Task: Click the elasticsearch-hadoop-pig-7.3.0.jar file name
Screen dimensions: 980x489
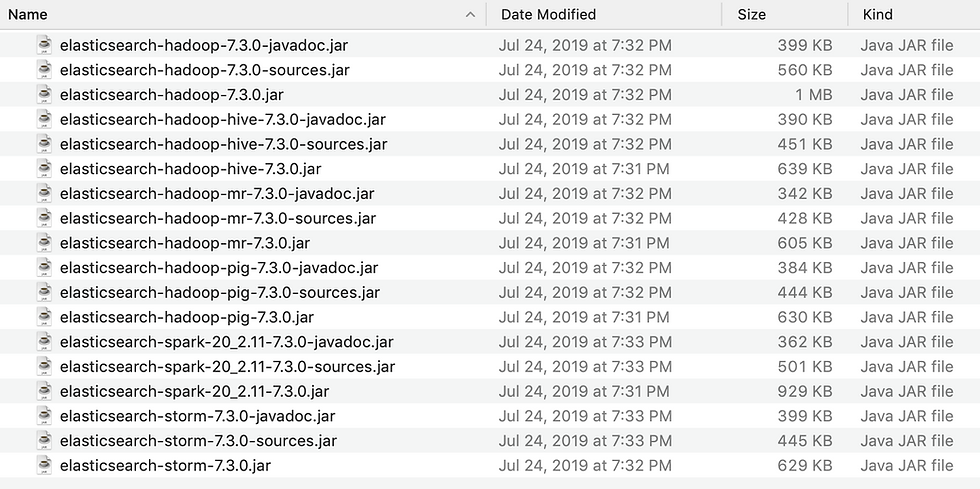Action: [187, 317]
